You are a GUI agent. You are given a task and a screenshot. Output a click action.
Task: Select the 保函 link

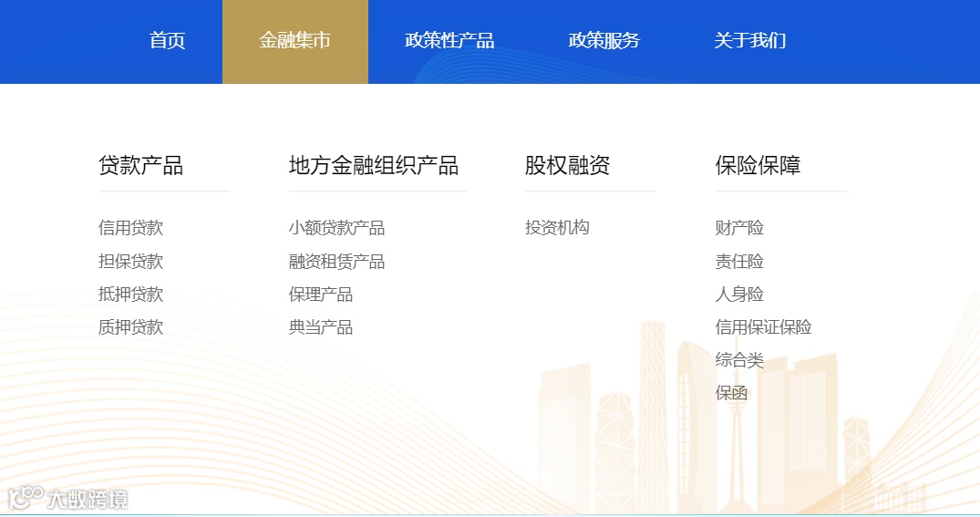732,393
